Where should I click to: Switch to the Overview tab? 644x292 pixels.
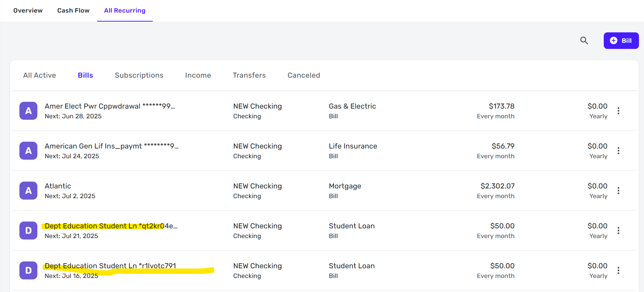coord(28,10)
